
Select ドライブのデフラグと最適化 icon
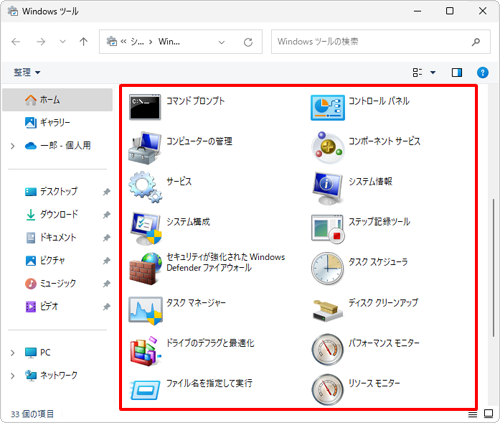(146, 351)
